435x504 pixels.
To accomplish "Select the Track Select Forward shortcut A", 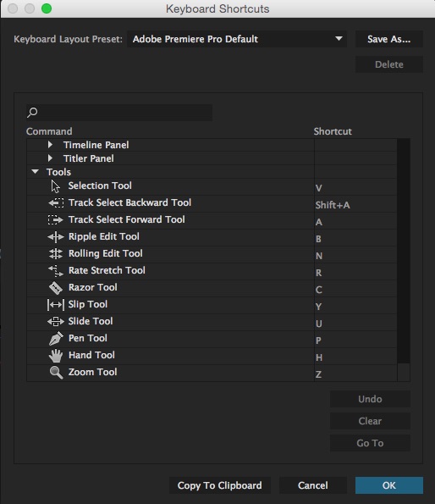I will [x=318, y=222].
